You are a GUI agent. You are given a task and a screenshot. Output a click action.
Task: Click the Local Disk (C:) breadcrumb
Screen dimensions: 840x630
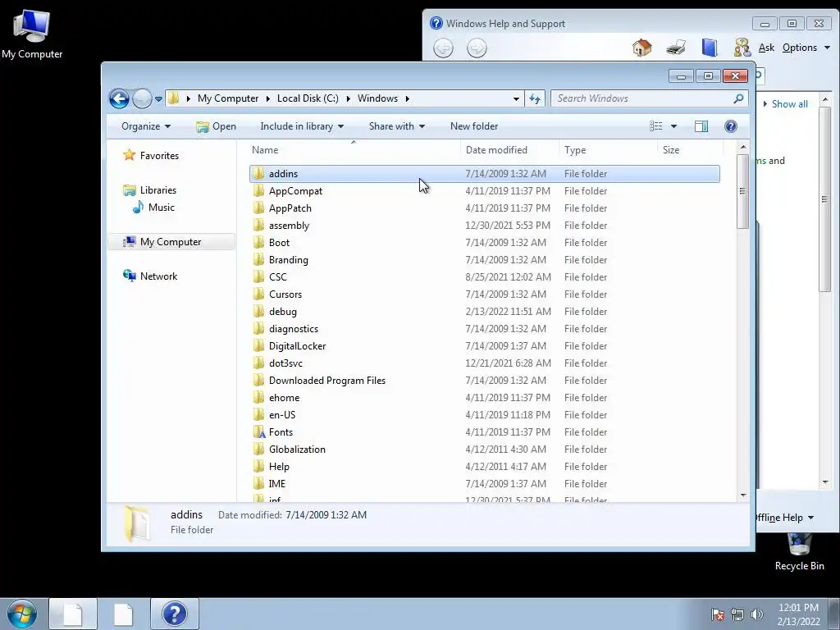(x=308, y=98)
